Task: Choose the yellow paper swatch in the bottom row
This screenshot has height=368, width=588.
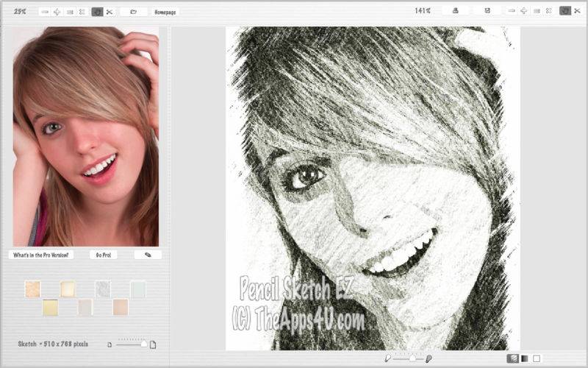Action: [50, 308]
